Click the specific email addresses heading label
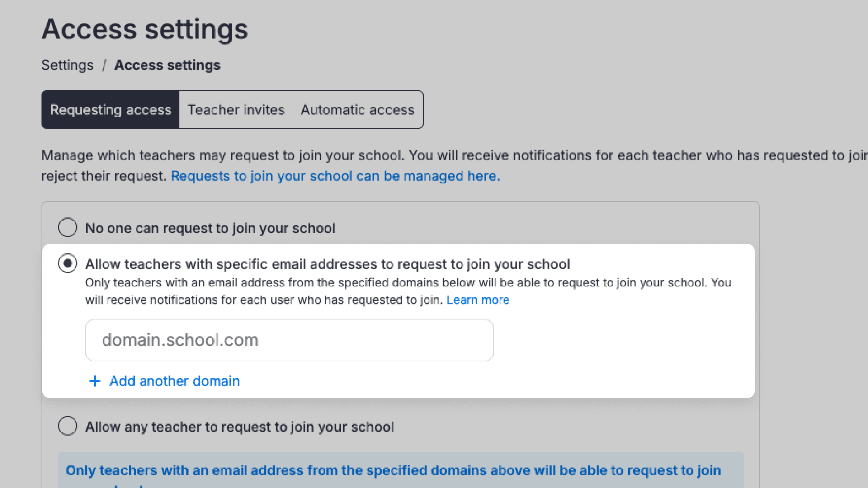Image resolution: width=868 pixels, height=488 pixels. pos(327,264)
